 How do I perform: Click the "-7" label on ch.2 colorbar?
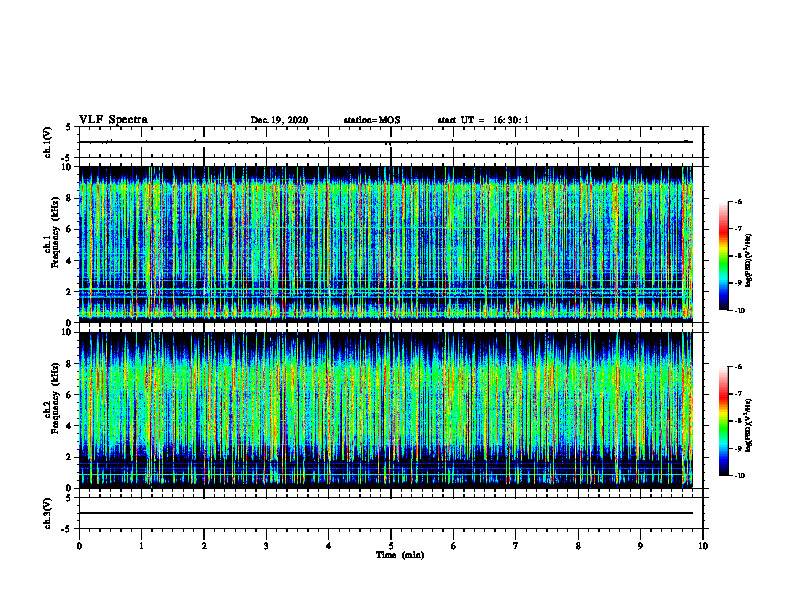coord(738,394)
